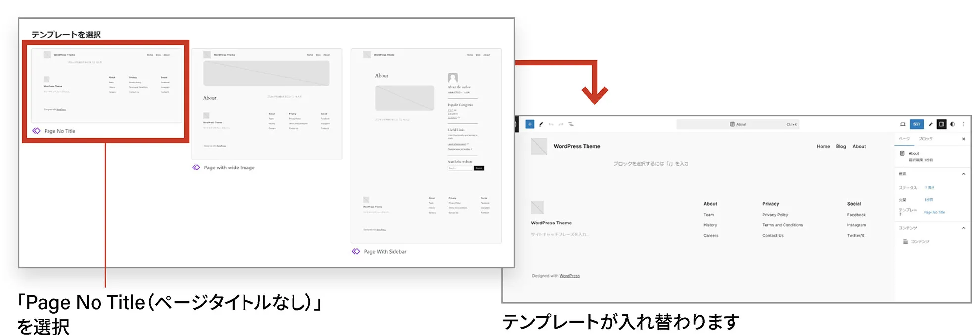The image size is (980, 335).
Task: Switch to the ブロック tab
Action: (925, 139)
